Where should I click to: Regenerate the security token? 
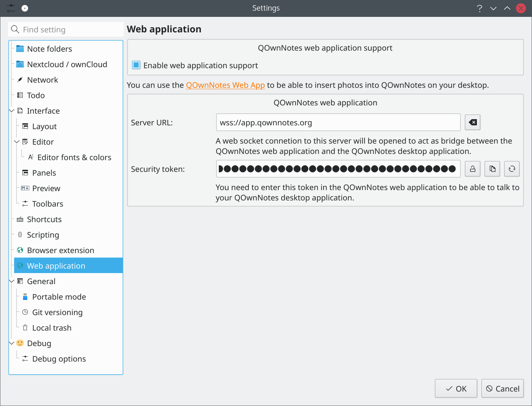point(512,169)
